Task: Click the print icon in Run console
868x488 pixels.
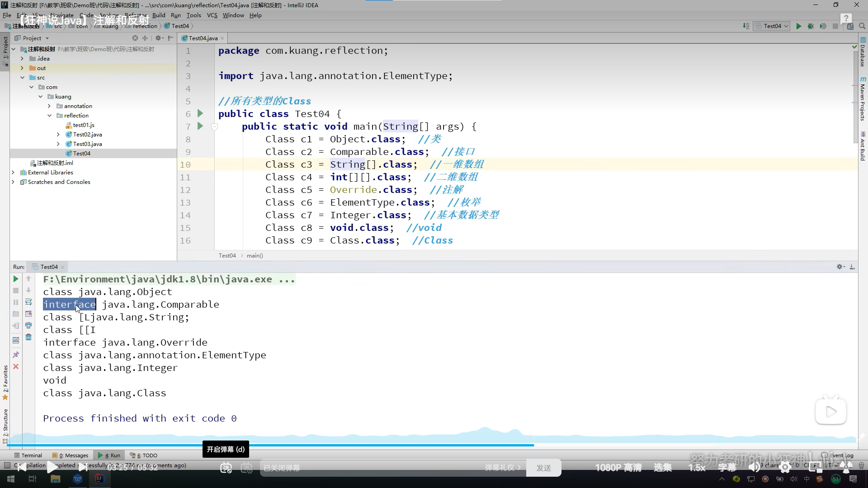Action: [28, 325]
